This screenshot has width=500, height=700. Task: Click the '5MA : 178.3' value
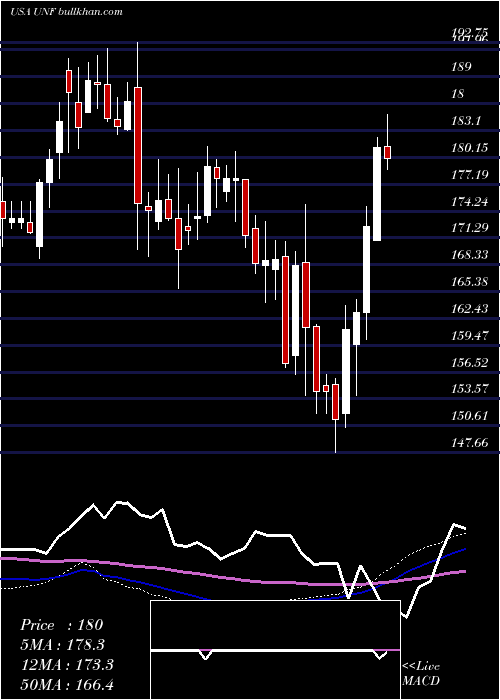tap(62, 645)
